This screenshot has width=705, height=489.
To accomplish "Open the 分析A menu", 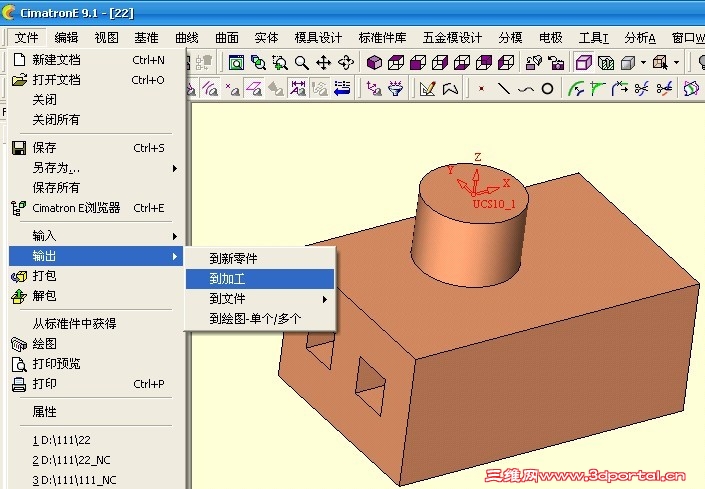I will (x=639, y=37).
